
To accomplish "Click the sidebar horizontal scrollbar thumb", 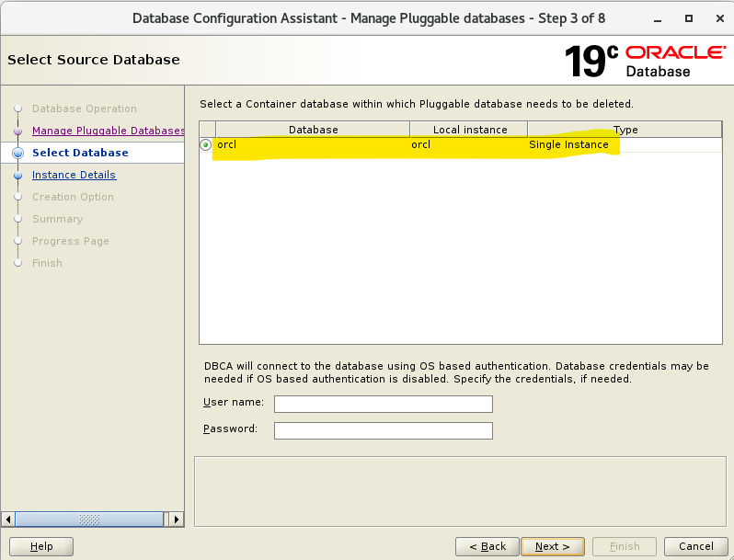I will pos(89,520).
